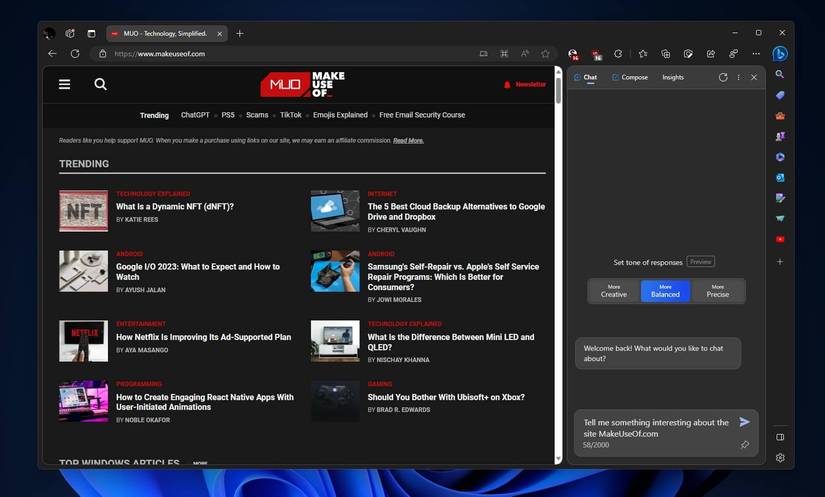Select More Creative response tone
The image size is (825, 497).
point(613,291)
